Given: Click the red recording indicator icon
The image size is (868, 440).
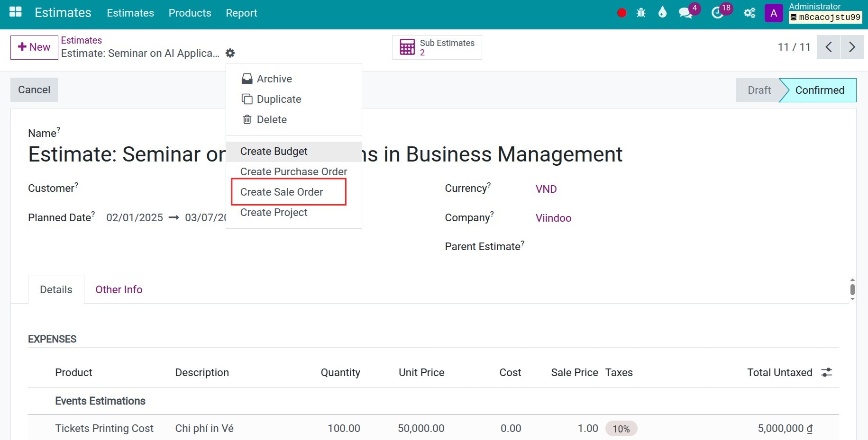Looking at the screenshot, I should coord(621,13).
